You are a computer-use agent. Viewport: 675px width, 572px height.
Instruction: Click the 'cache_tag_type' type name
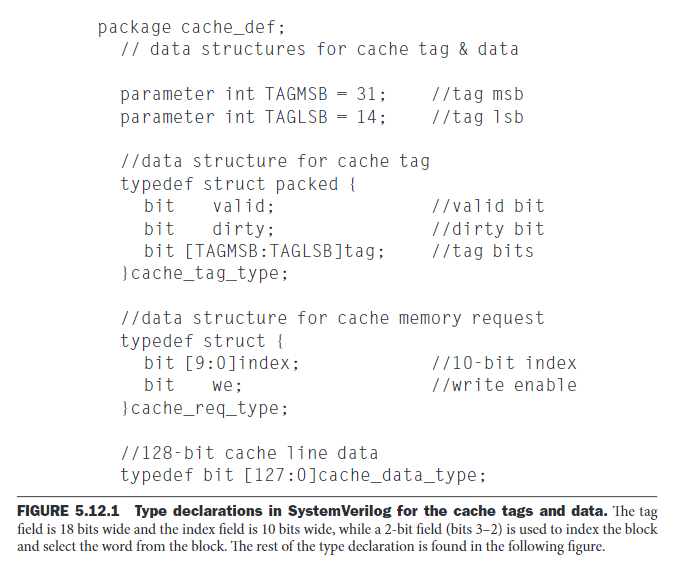point(204,274)
